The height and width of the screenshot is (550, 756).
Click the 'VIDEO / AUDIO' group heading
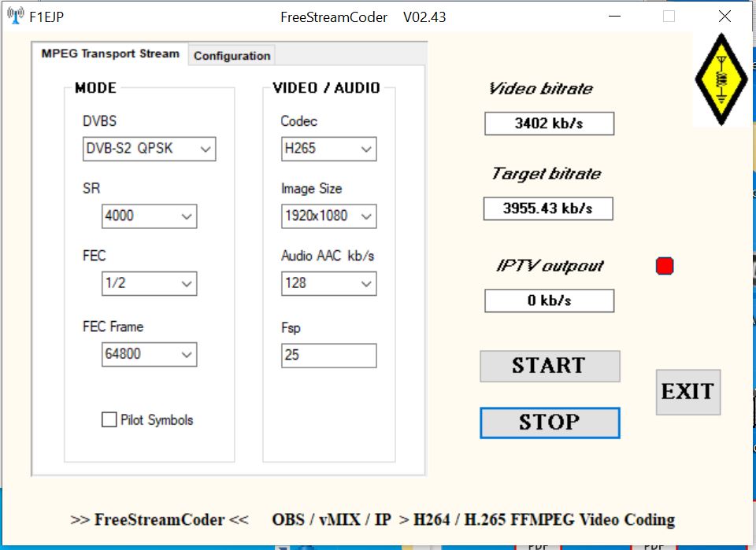point(326,87)
